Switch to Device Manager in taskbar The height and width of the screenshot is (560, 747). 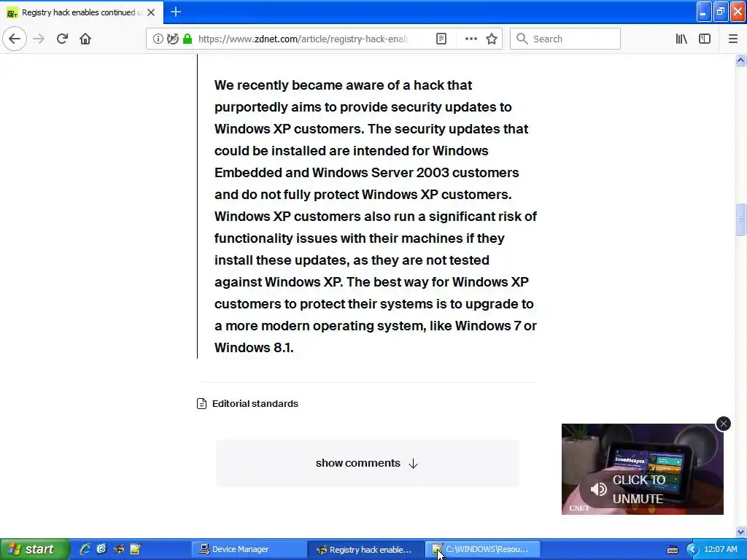coord(248,549)
